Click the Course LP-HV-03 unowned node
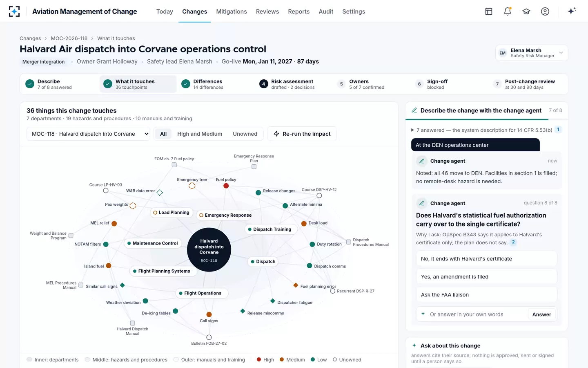The height and width of the screenshot is (368, 588). coord(106,191)
